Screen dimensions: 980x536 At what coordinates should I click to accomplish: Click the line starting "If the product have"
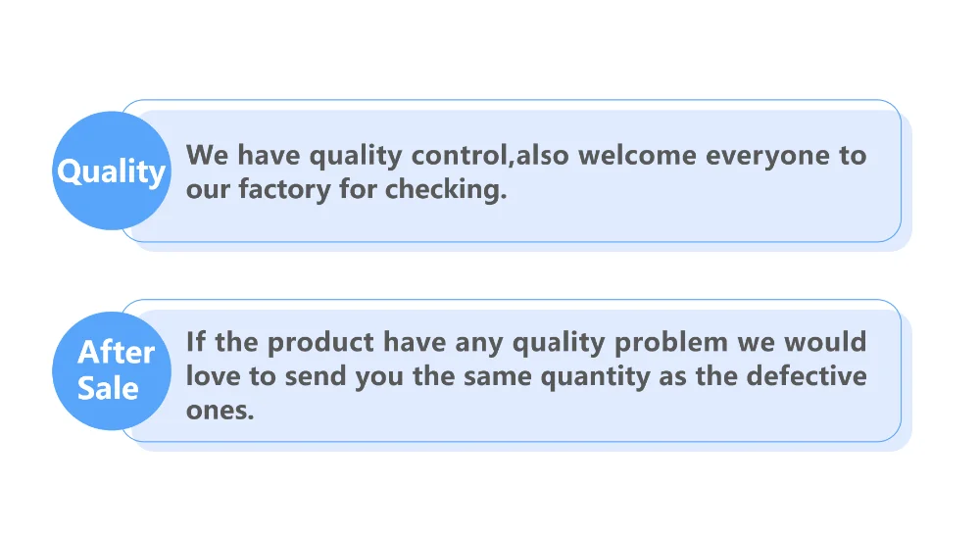(x=525, y=342)
